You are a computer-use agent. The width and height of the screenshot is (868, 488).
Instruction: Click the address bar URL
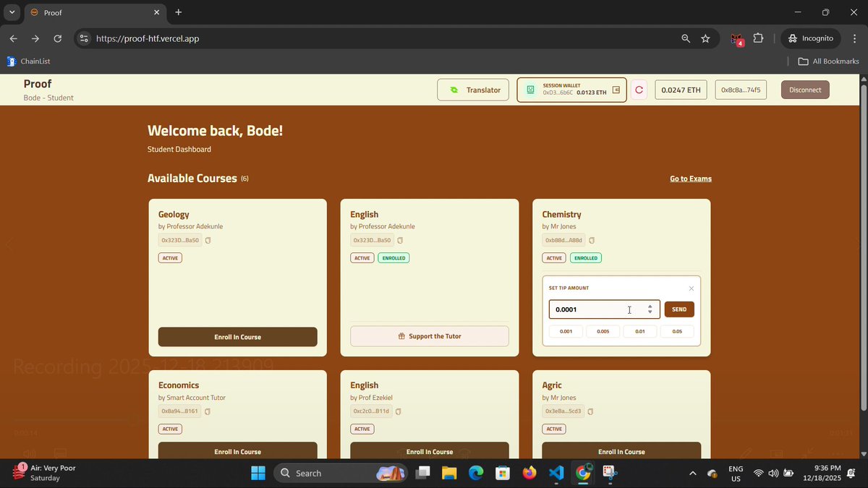pyautogui.click(x=148, y=38)
